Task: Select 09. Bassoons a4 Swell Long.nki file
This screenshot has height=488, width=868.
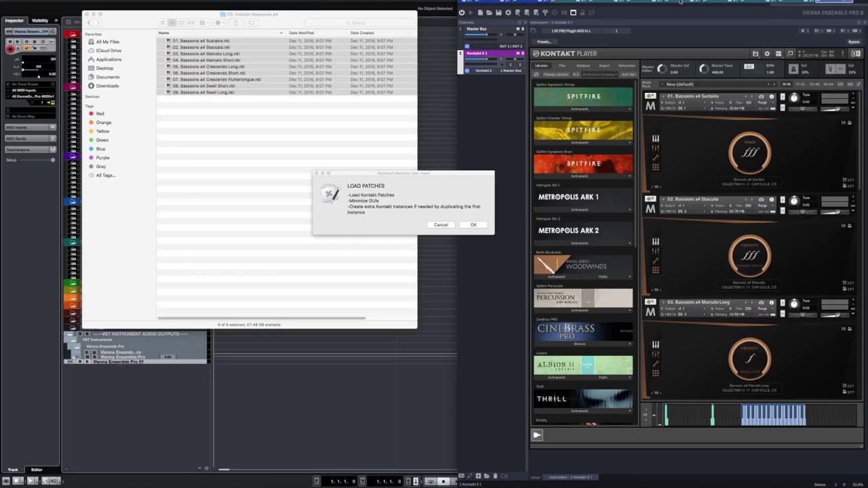Action: coord(203,92)
